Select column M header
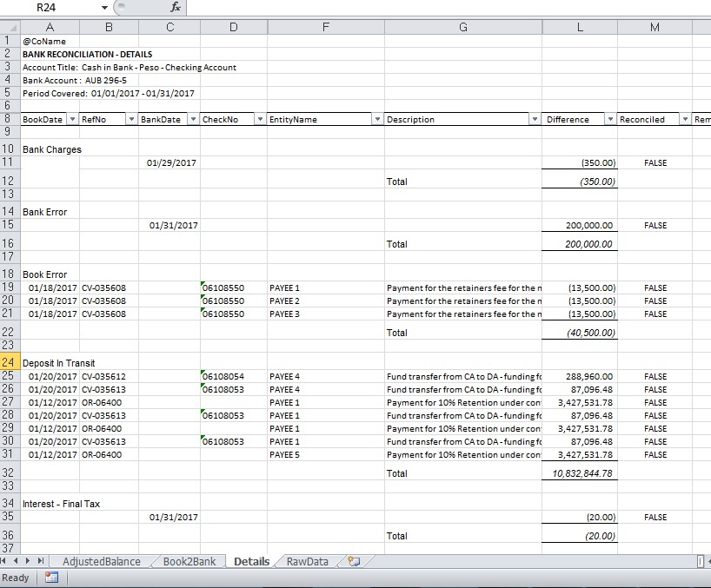This screenshot has width=711, height=588. 655,27
